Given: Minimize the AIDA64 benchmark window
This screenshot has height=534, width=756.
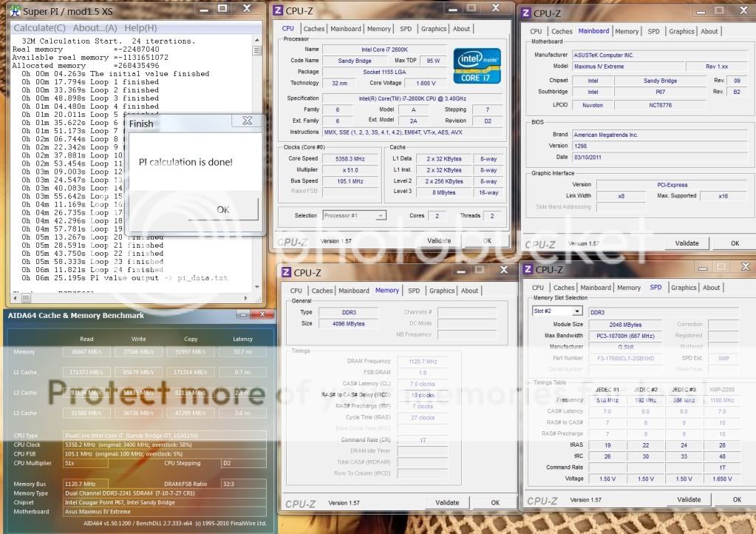Looking at the screenshot, I should 243,314.
